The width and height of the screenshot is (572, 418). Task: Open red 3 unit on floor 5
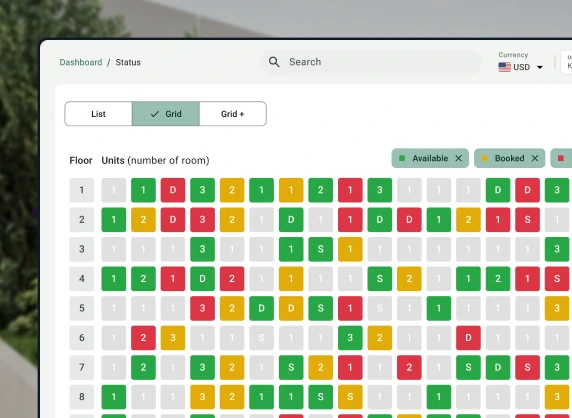click(x=202, y=308)
